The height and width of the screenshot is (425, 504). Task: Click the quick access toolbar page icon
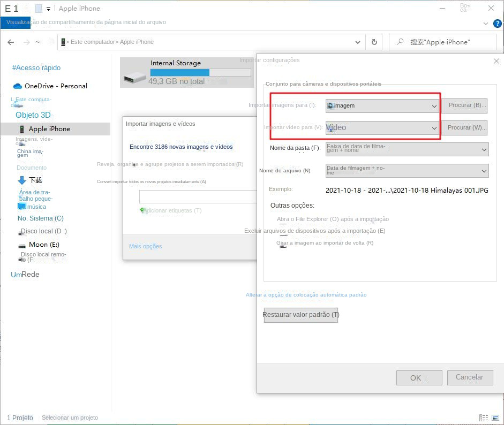coord(39,9)
